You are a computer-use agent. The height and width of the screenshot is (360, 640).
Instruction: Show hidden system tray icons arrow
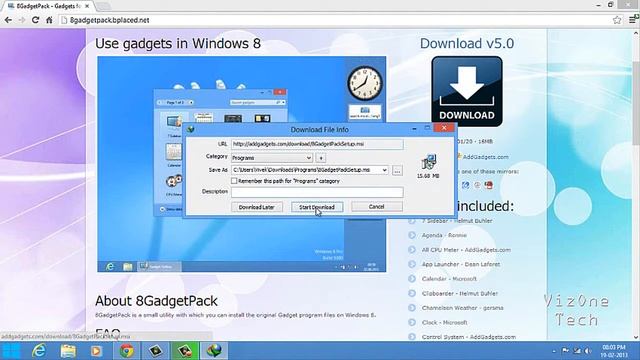point(554,351)
